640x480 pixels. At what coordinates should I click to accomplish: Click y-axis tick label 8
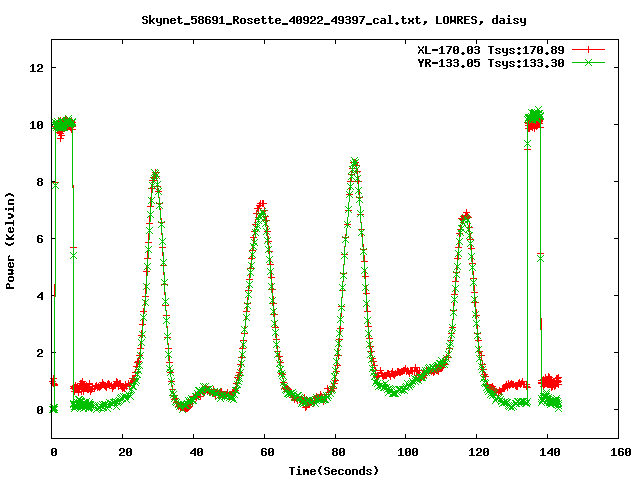tap(40, 182)
